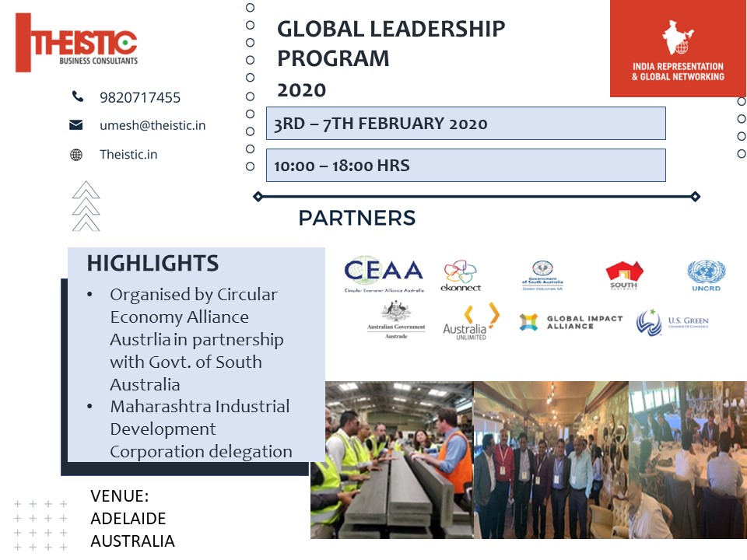Click the globe website icon
The width and height of the screenshot is (747, 560).
pyautogui.click(x=76, y=154)
